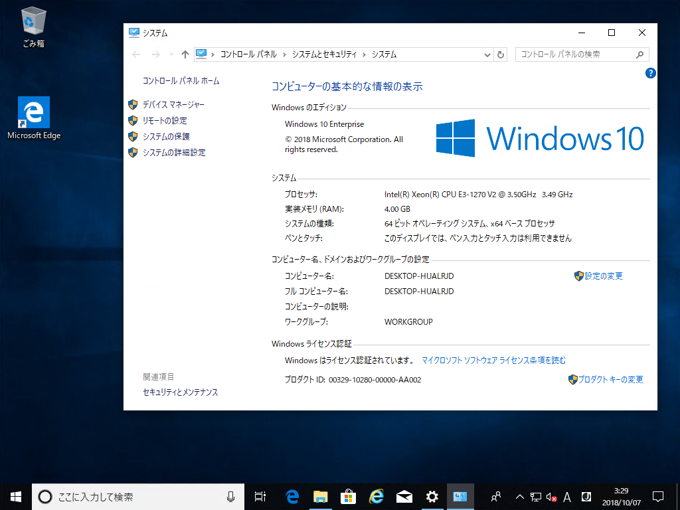
Task: Open デバイス マネージャー link
Action: click(x=173, y=105)
